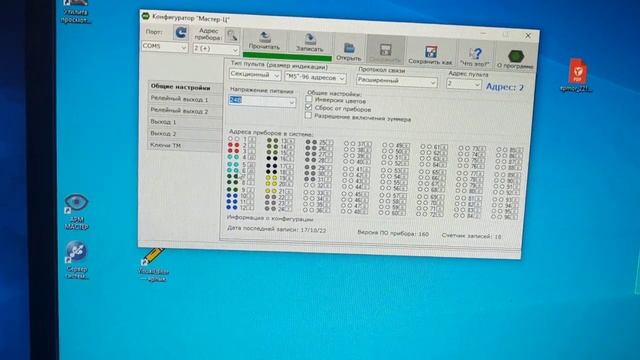Click the "Дата последней записи: 17/10/22" text
This screenshot has width=640, height=360.
276,229
